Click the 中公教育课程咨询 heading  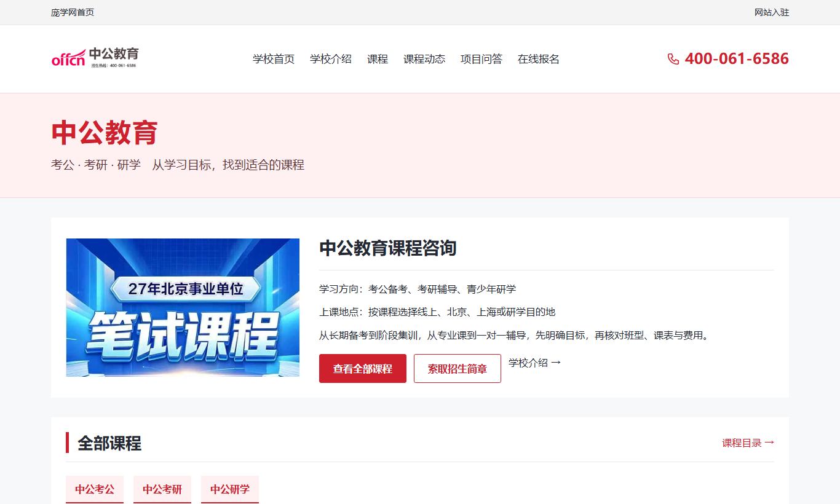388,248
